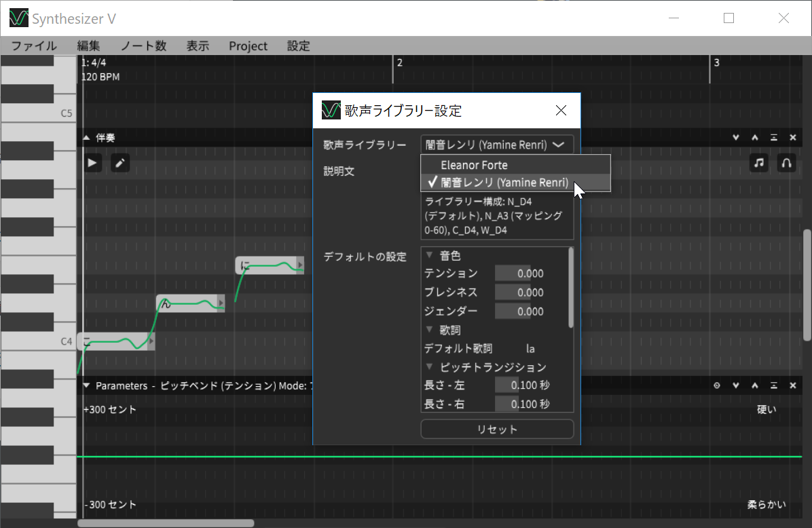Click the C5 piano key
Viewport: 812px width, 528px height.
click(38, 113)
